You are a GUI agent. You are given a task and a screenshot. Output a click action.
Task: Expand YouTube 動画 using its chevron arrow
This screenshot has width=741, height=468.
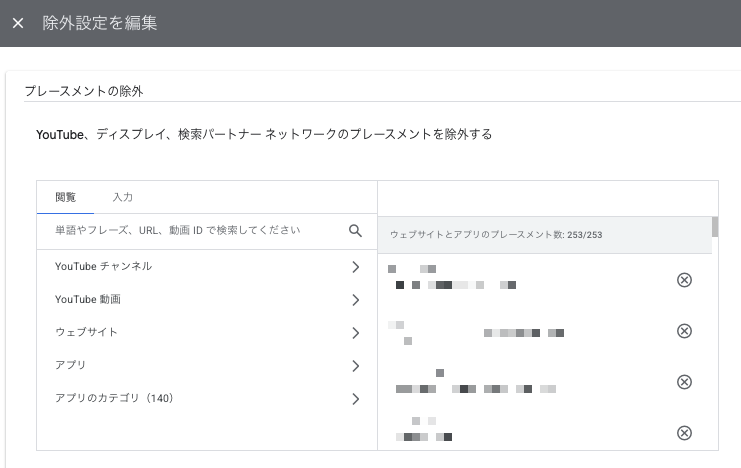(355, 300)
